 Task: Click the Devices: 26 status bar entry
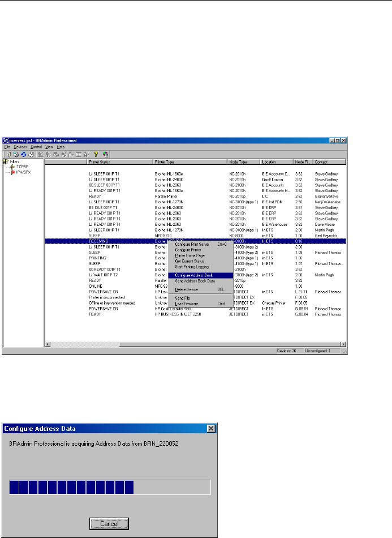pyautogui.click(x=290, y=351)
